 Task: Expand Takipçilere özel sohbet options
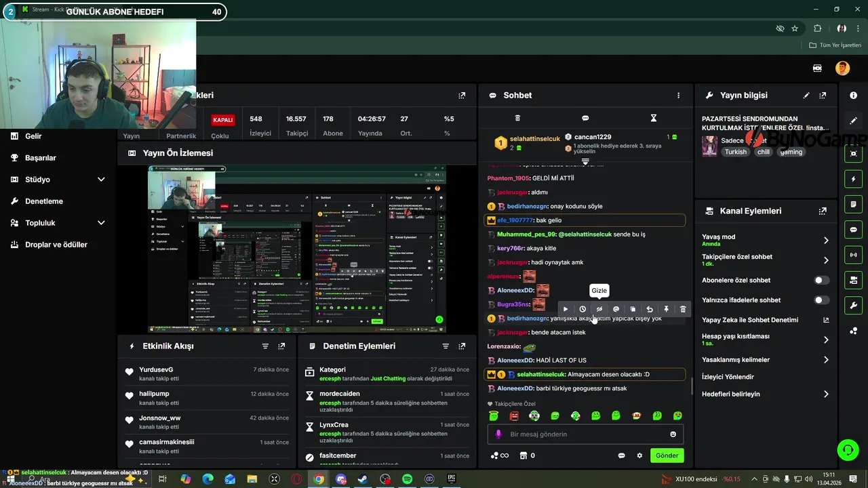[x=826, y=260]
